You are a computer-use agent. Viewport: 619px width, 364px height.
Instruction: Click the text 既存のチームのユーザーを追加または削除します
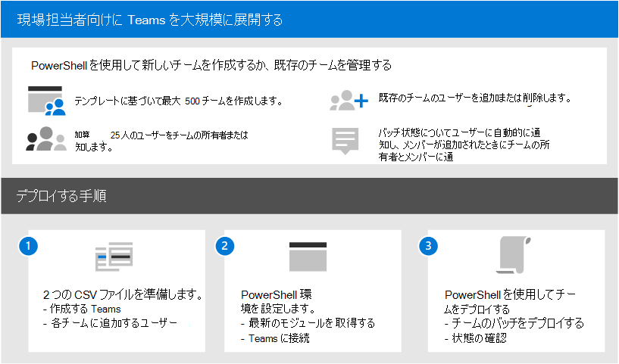[475, 98]
